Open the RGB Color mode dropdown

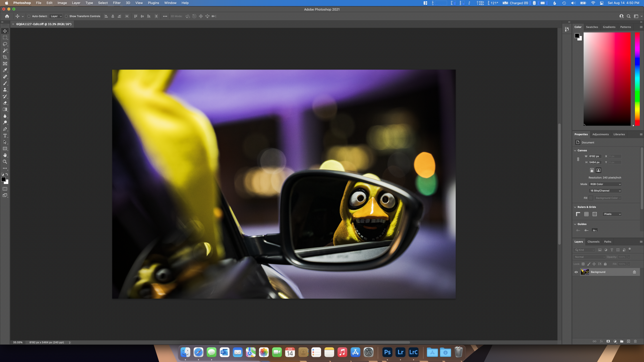[605, 184]
